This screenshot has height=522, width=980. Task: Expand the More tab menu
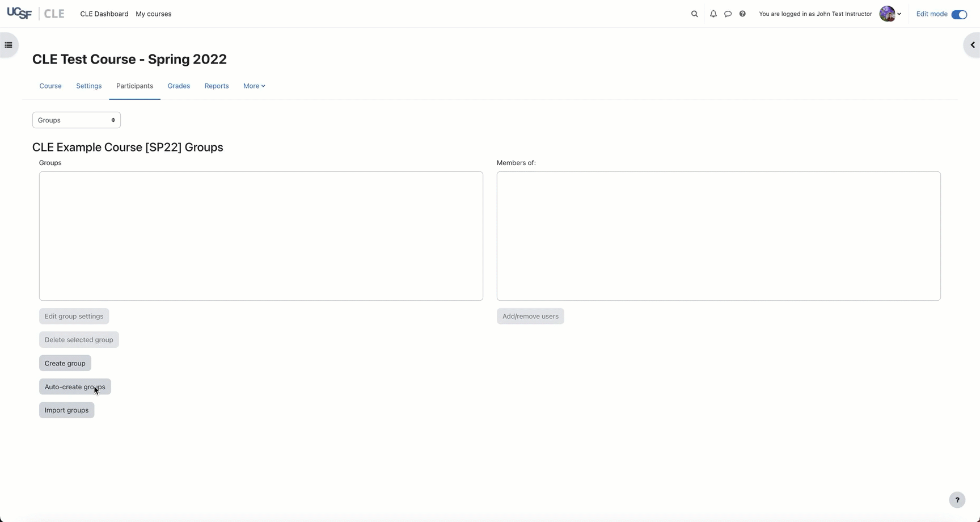254,86
